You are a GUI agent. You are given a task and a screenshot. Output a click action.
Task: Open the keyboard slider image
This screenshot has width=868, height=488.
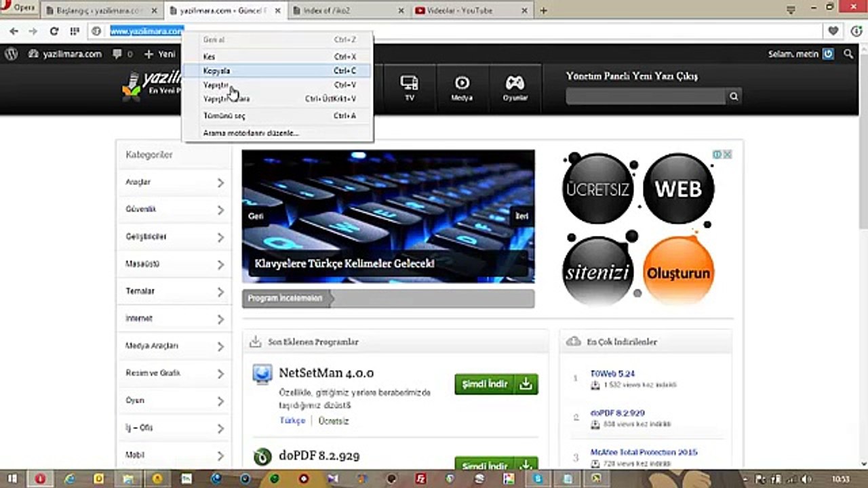(388, 217)
